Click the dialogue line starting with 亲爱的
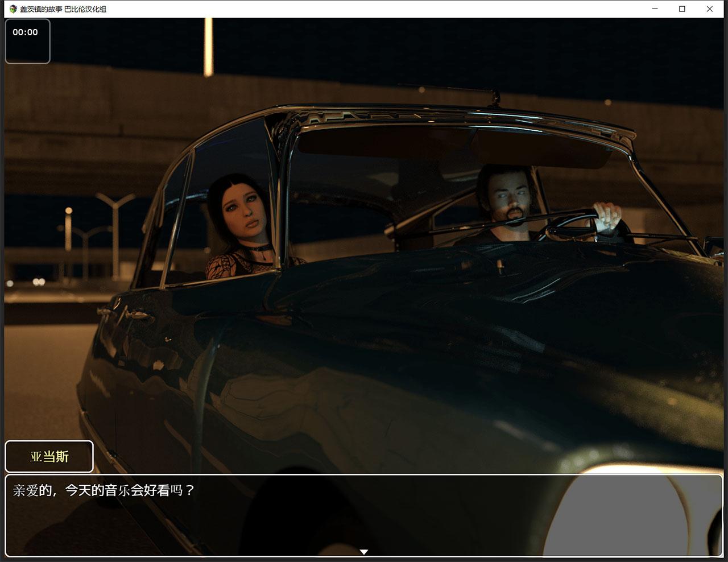This screenshot has width=728, height=562. coord(104,490)
